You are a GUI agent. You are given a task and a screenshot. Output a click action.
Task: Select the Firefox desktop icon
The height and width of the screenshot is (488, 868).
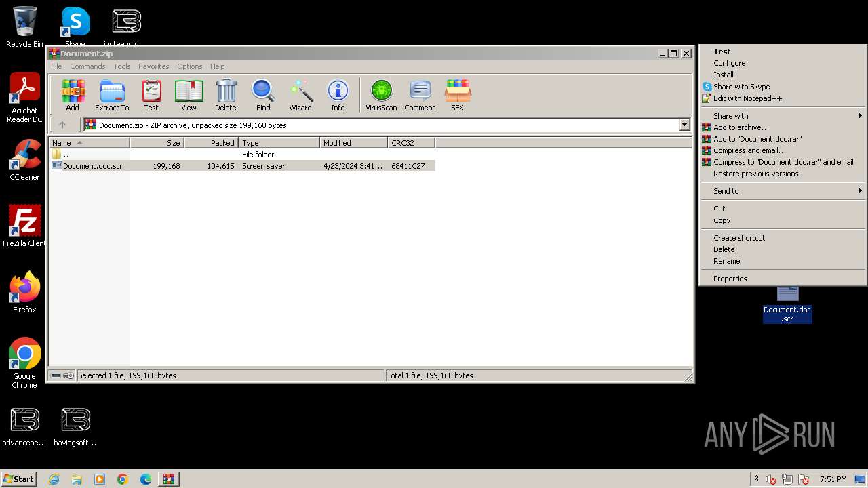(x=24, y=293)
